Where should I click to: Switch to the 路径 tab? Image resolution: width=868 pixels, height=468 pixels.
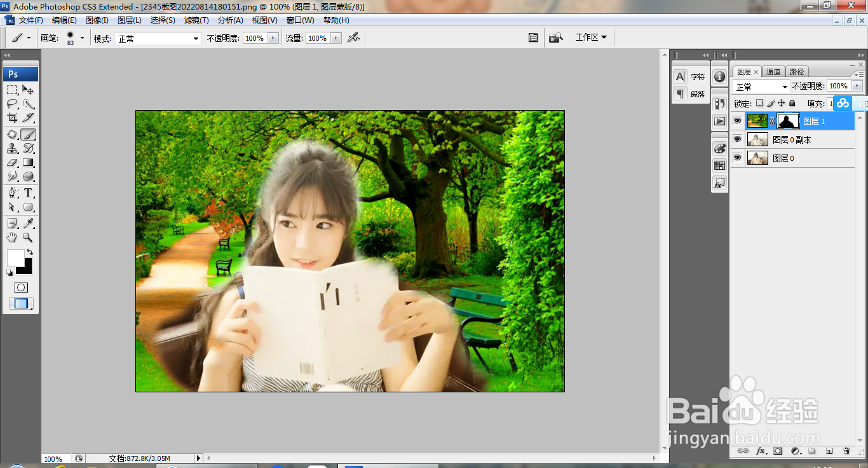click(x=796, y=72)
